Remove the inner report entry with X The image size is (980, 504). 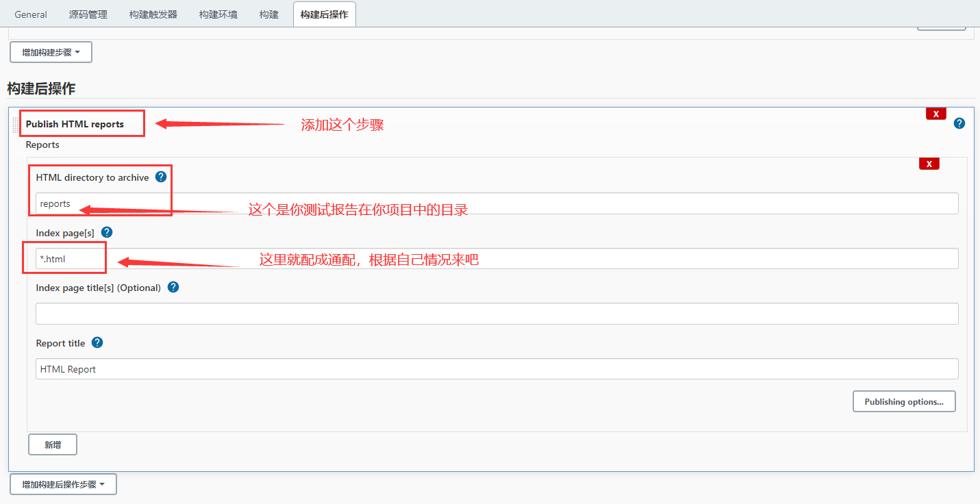point(929,164)
